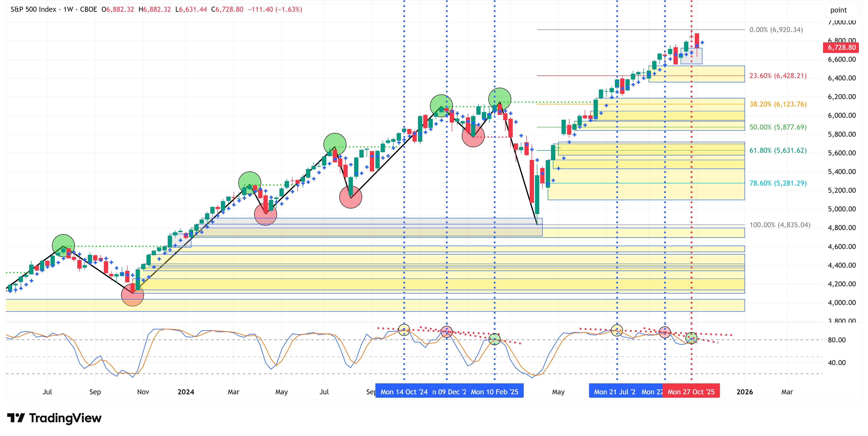Click the pink oscillator circle on the 09 Dec line
Screen dimensions: 868x436
tap(446, 332)
